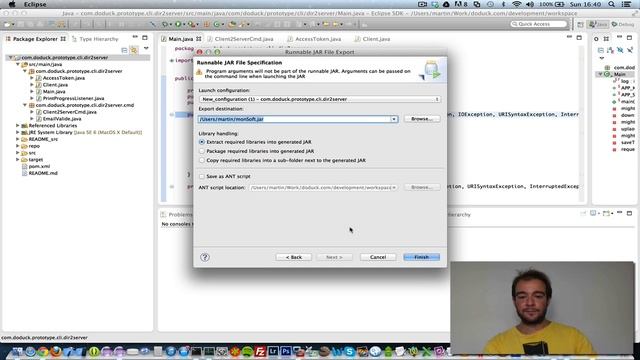Expand the target folder
The image size is (640, 360).
point(18,160)
